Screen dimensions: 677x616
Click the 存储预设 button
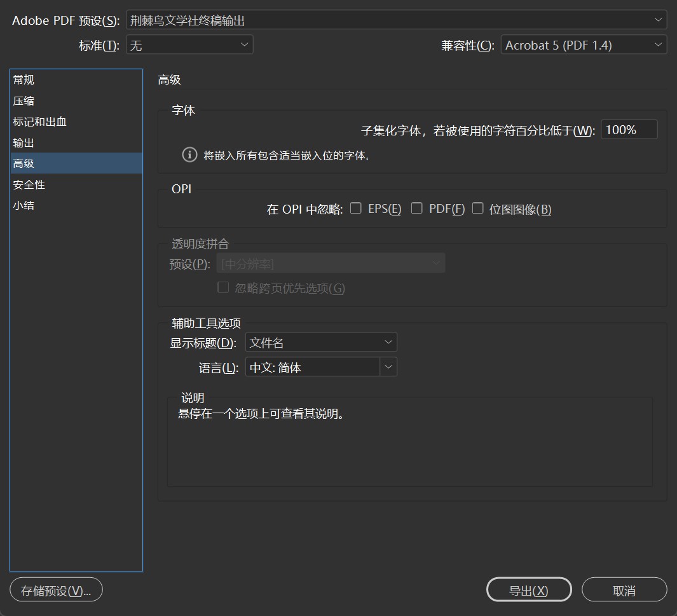pos(56,590)
